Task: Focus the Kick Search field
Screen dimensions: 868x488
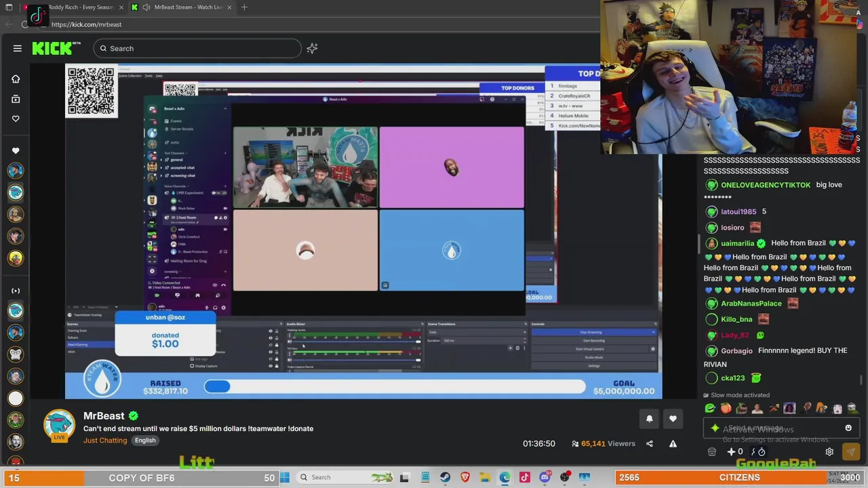Action: (x=197, y=48)
